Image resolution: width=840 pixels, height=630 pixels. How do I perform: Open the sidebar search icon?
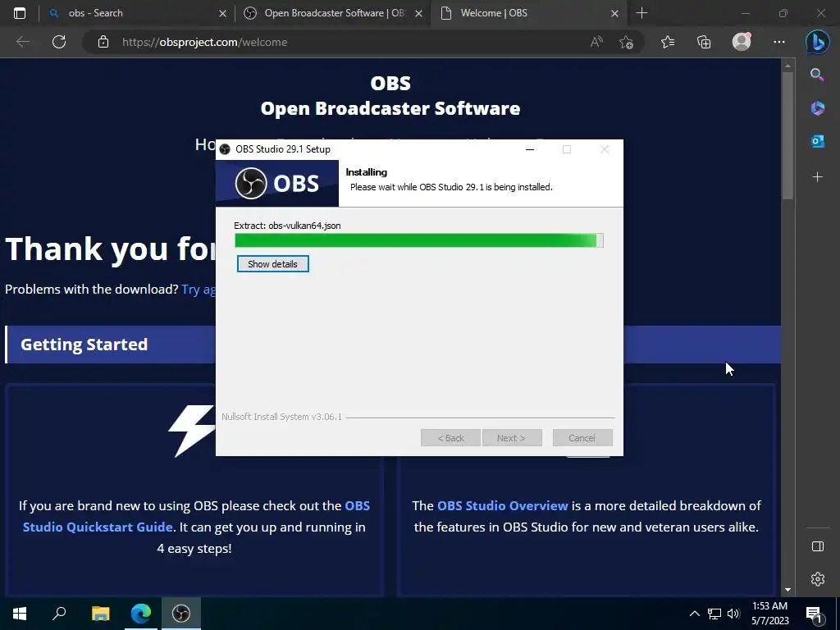click(x=817, y=75)
